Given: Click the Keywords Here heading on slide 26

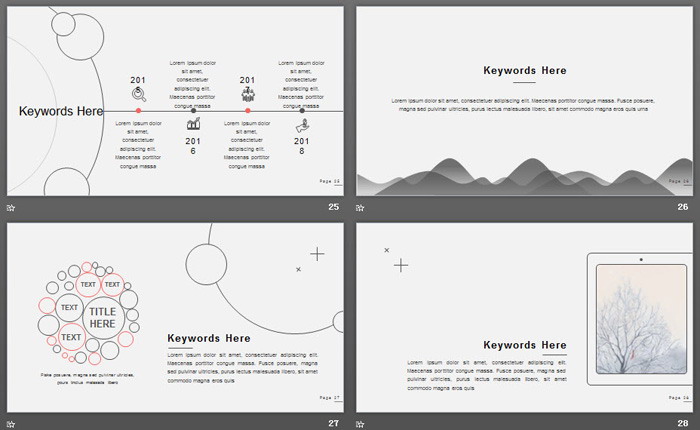Looking at the screenshot, I should [524, 71].
